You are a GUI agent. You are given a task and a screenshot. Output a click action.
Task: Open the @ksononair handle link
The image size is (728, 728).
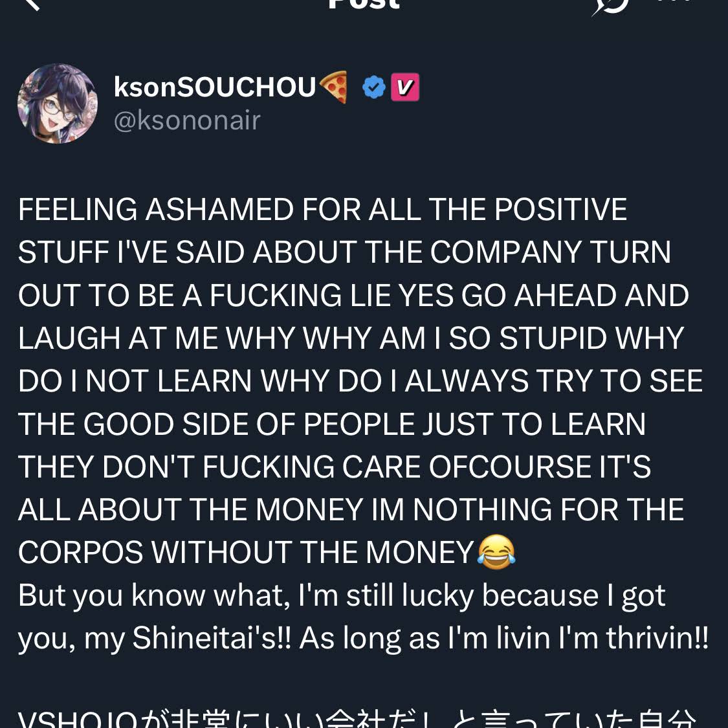click(187, 120)
